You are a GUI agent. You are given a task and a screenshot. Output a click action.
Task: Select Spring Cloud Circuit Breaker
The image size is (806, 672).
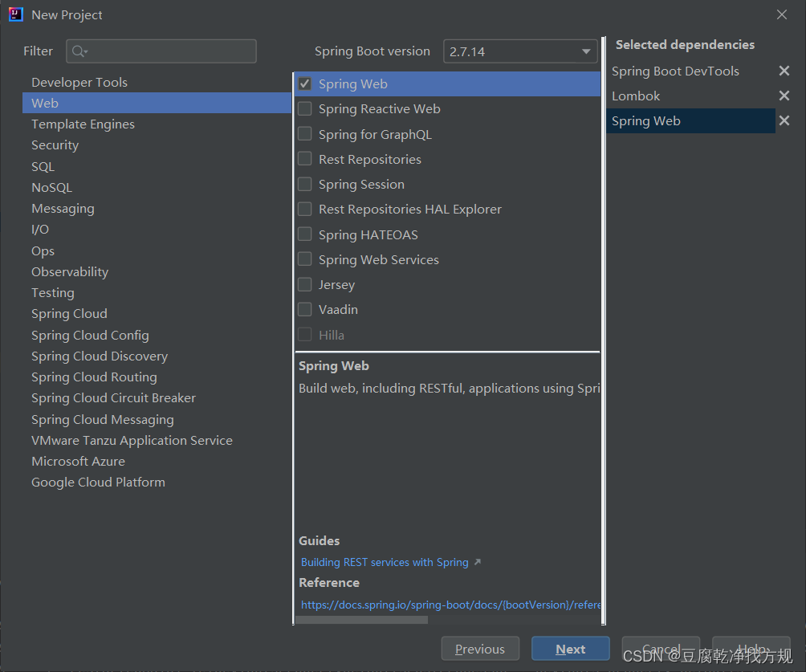point(157,398)
